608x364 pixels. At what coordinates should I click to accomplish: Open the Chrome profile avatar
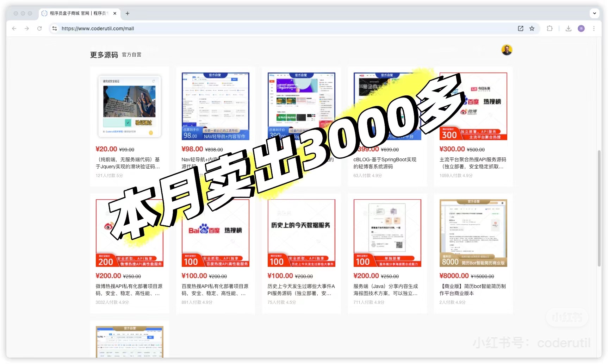pos(581,29)
